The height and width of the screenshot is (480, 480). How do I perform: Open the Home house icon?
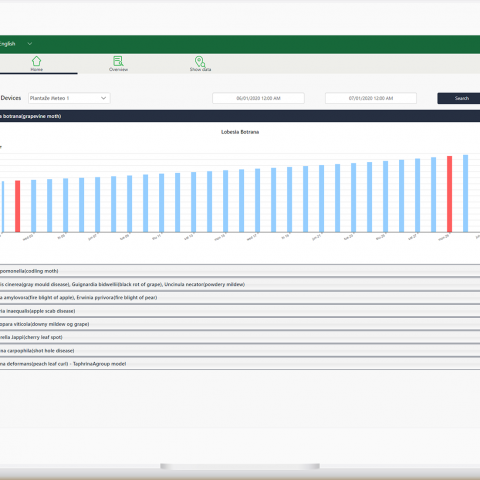[37, 61]
